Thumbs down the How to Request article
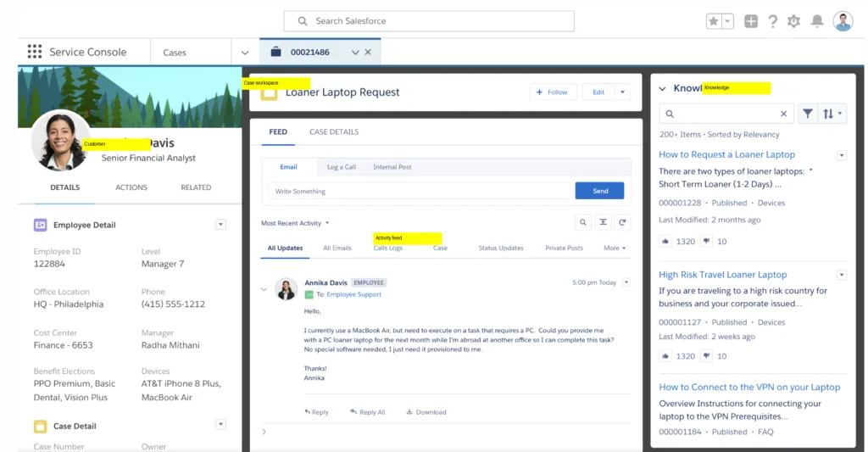868x452 pixels. pyautogui.click(x=706, y=241)
